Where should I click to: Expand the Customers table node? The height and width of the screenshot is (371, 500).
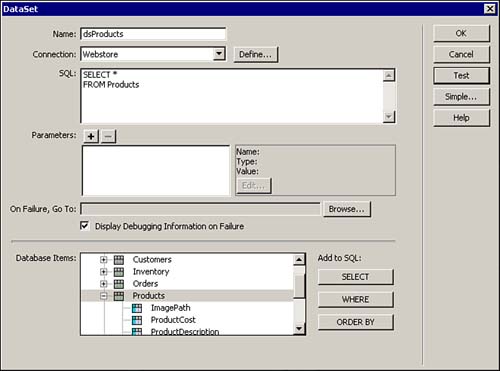pyautogui.click(x=104, y=260)
